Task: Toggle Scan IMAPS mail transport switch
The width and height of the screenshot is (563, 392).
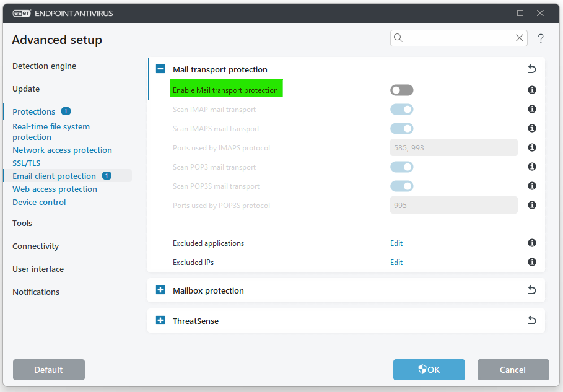Action: point(402,129)
